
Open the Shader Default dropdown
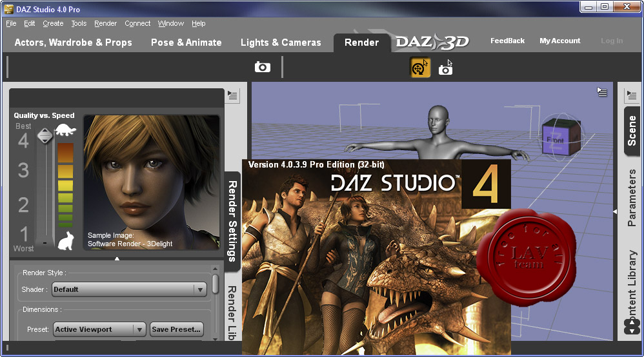pyautogui.click(x=129, y=289)
